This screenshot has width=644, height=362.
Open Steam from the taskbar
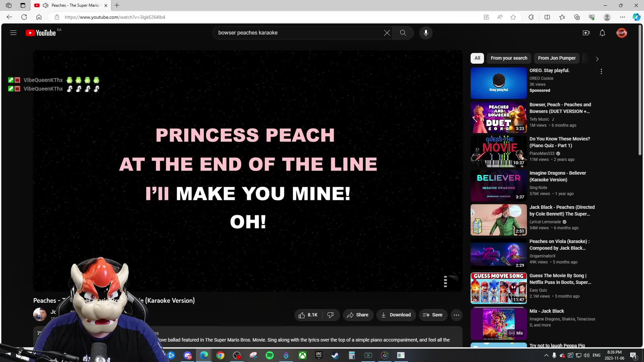[x=335, y=355]
